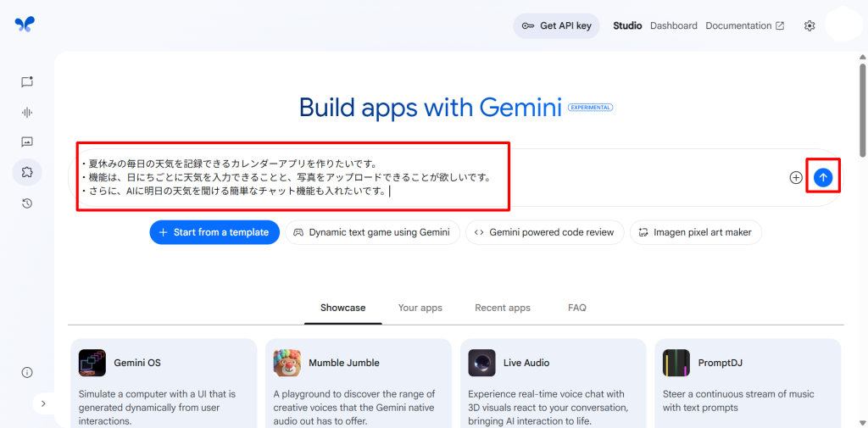Click the Gemini OS thumbnail icon
868x428 pixels.
click(x=92, y=363)
